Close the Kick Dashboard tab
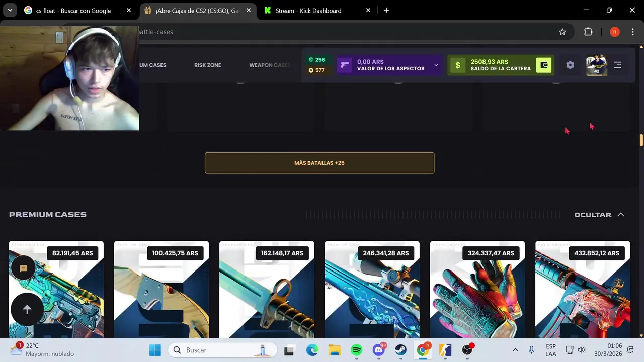Screen dimensions: 644x362 point(368,10)
